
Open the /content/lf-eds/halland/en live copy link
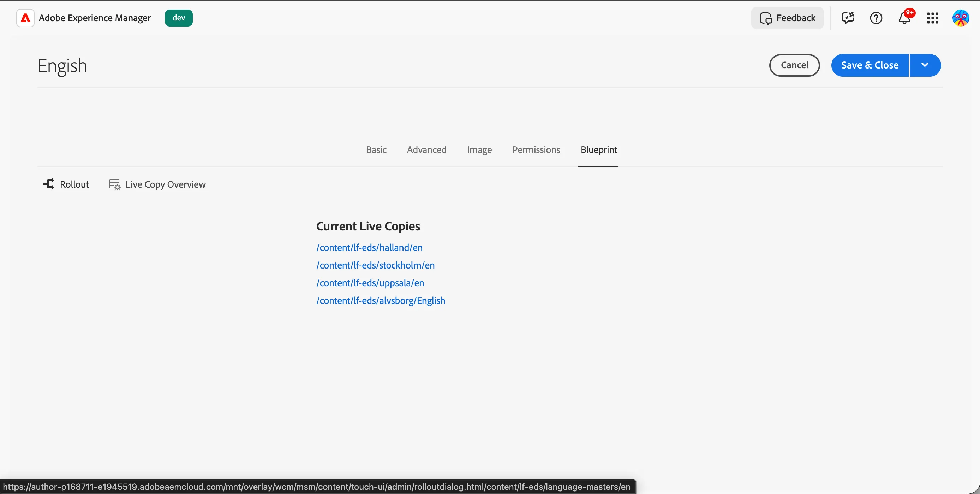(x=369, y=248)
